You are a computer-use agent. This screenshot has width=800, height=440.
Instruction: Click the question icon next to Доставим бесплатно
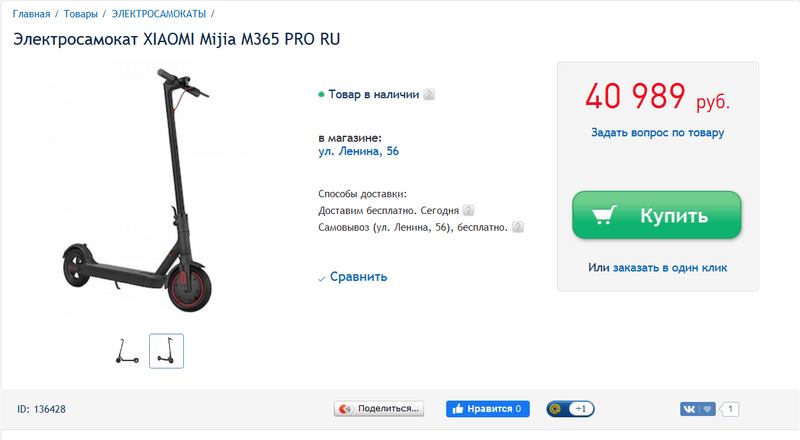pos(468,210)
